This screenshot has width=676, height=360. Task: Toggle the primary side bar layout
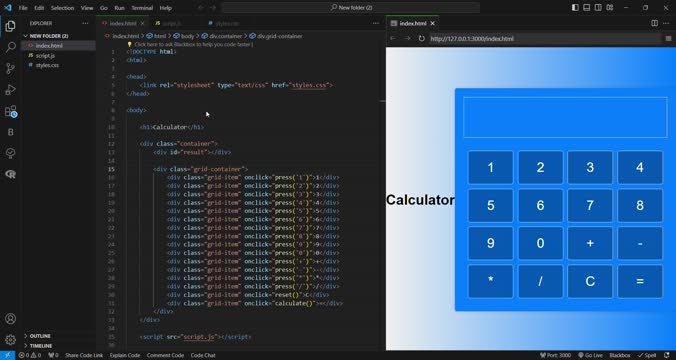click(x=575, y=8)
